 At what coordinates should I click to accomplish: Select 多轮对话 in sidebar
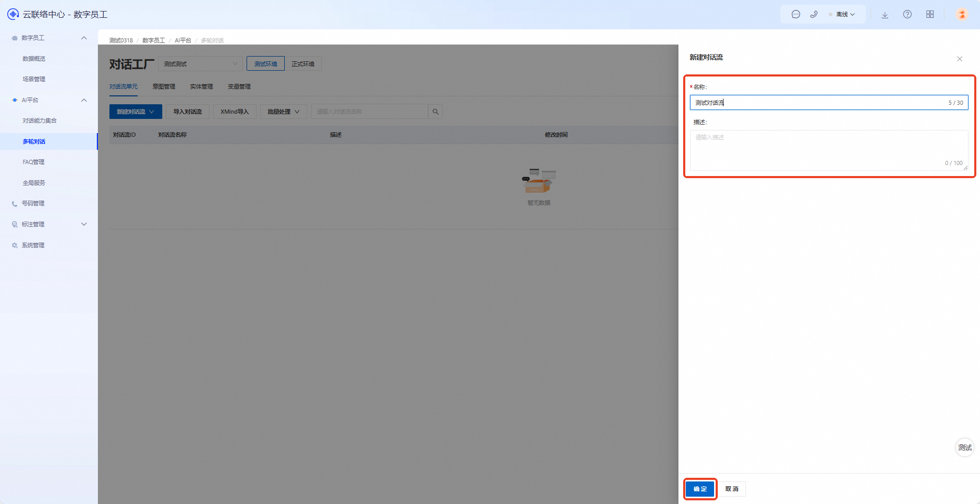34,141
